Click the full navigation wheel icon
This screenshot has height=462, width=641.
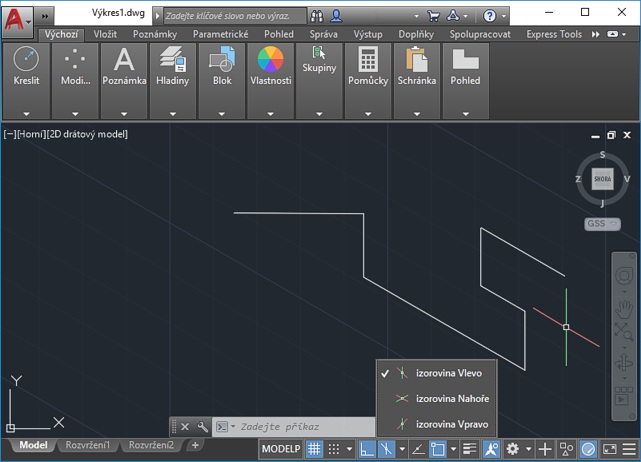623,276
